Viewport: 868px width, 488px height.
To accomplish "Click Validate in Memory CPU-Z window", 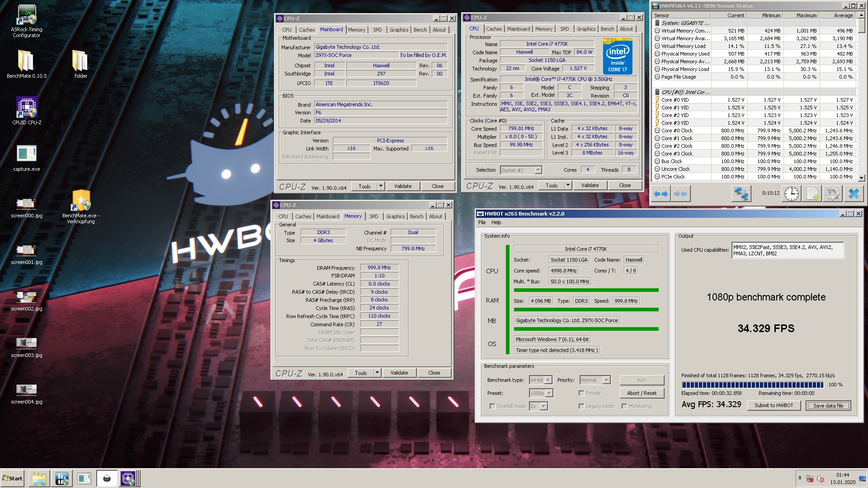I will [x=399, y=373].
